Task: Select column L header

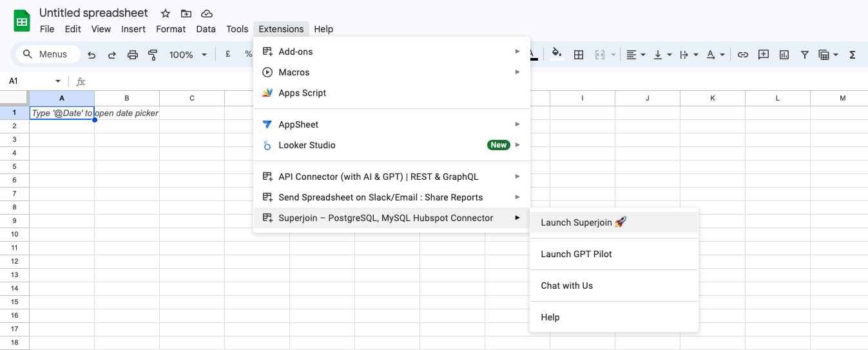Action: (x=778, y=98)
